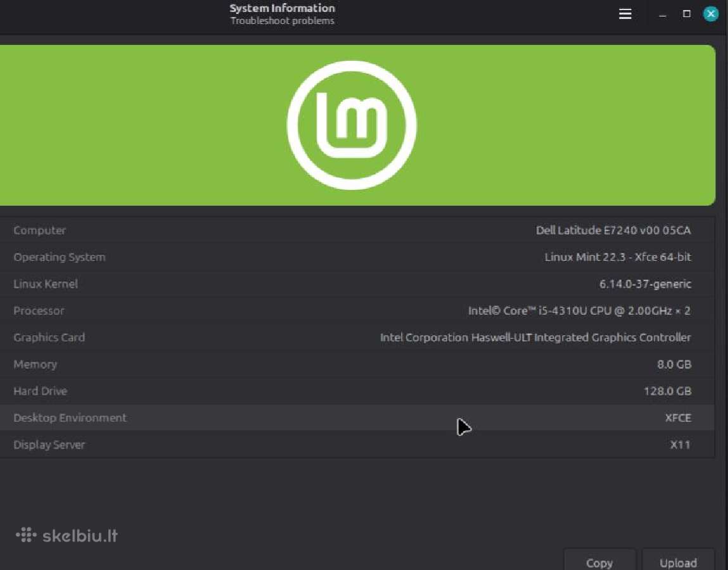Viewport: 728px width, 570px height.
Task: Select the Haswell-ULT Integrated Graphics value
Action: pos(535,338)
